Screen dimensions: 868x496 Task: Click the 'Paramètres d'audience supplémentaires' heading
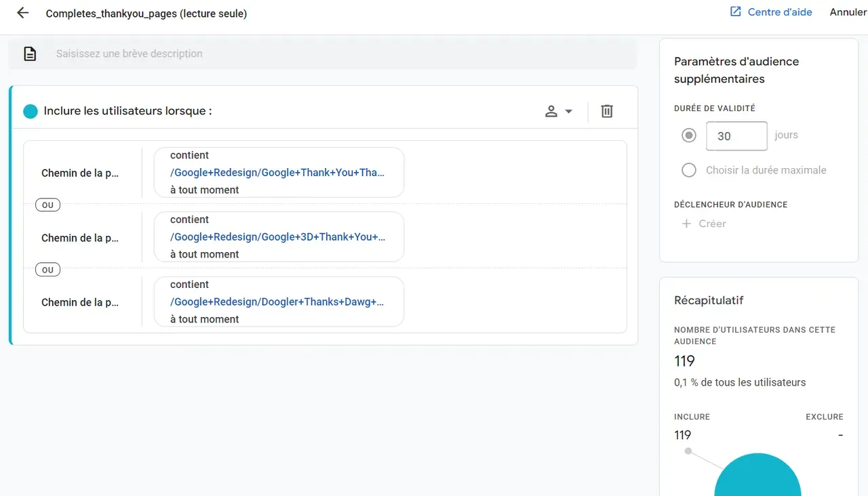[736, 70]
